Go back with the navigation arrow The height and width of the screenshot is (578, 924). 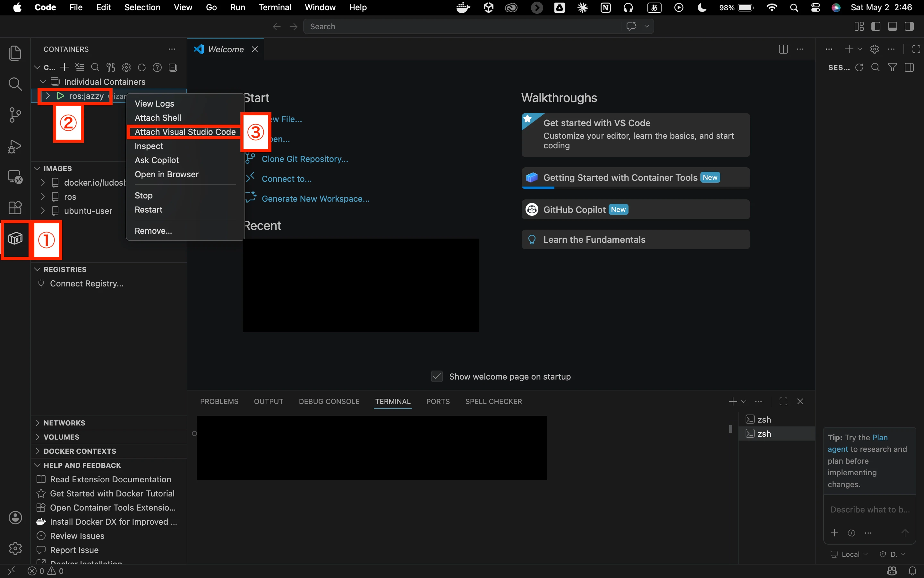(277, 26)
